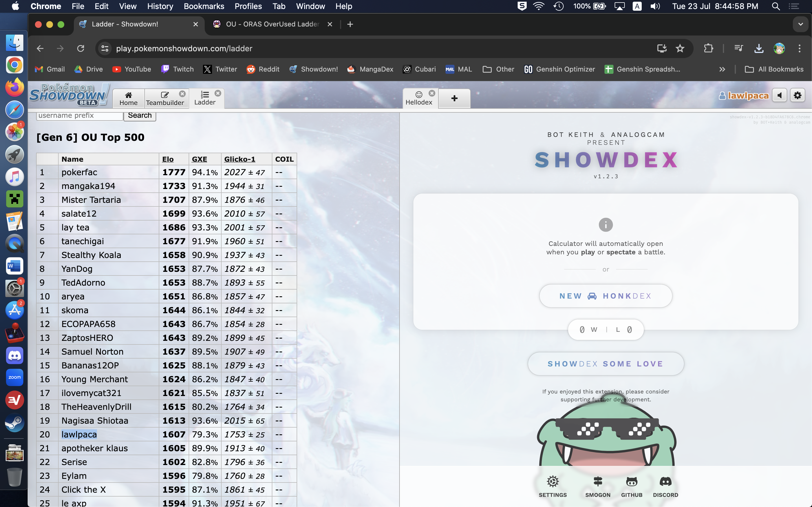Click the username prefix input field
The image size is (812, 507).
pos(80,116)
